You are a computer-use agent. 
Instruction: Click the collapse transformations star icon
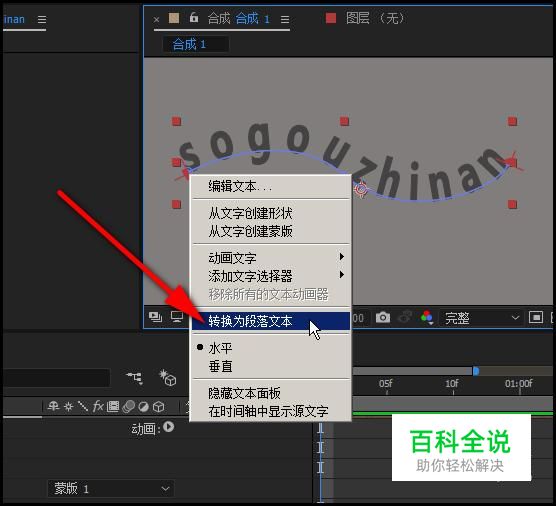tap(68, 406)
